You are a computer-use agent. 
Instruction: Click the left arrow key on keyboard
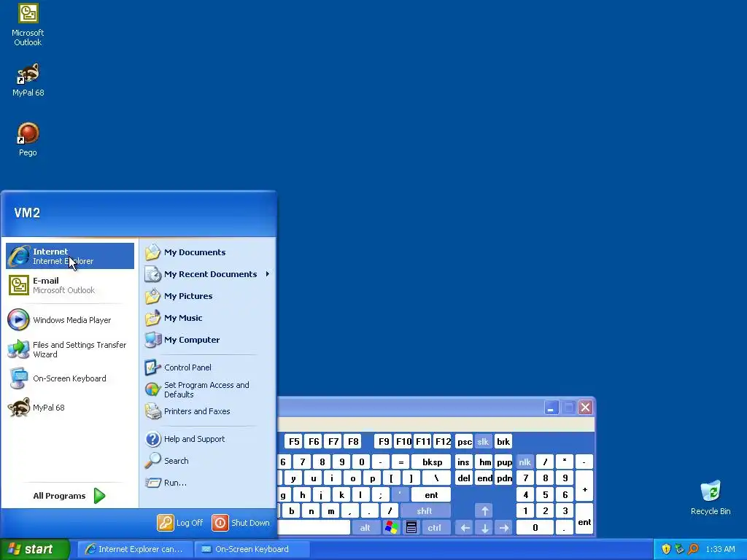[x=465, y=528]
